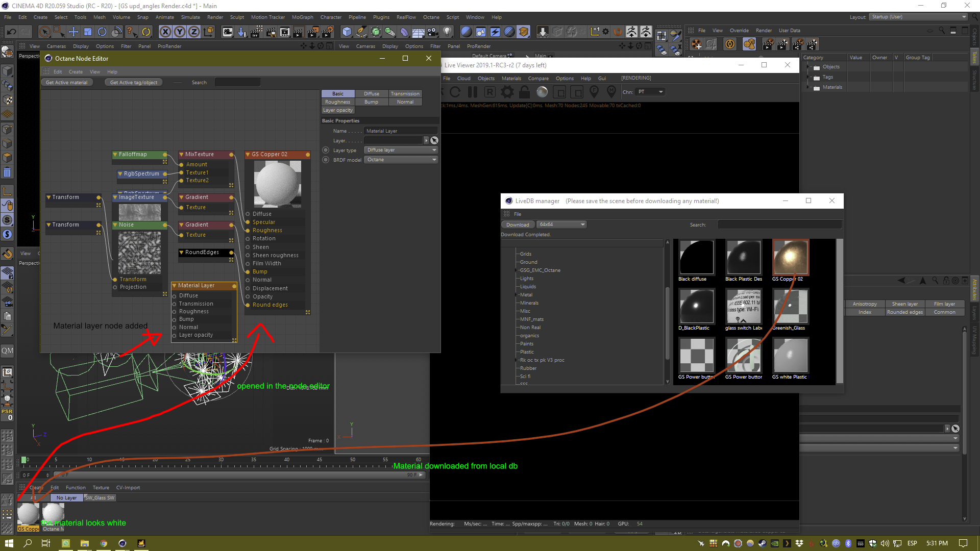The width and height of the screenshot is (980, 551).
Task: Click the Live Viewer padlock icon
Action: (524, 92)
